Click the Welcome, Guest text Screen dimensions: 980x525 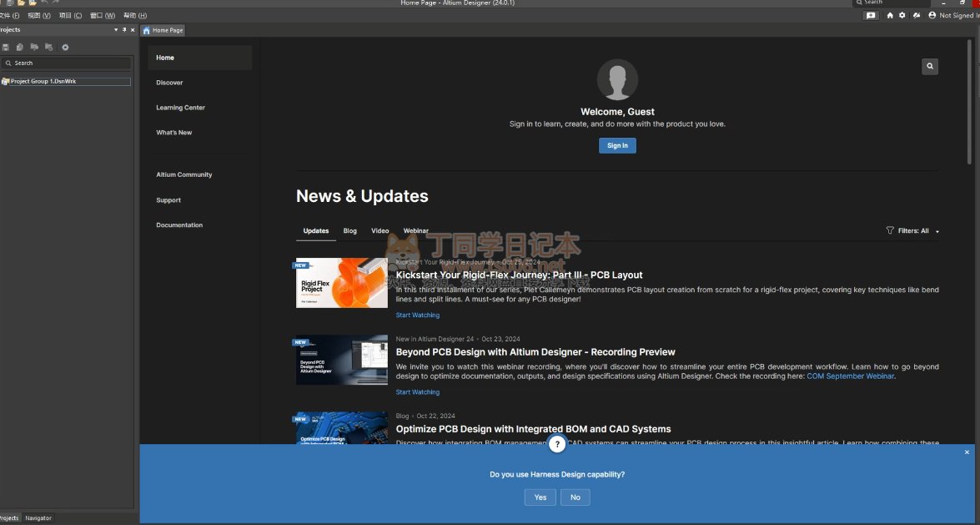pos(617,112)
